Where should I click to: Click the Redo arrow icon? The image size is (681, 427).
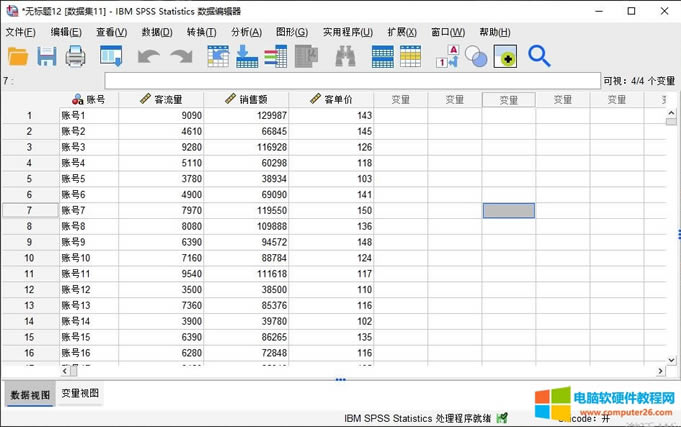point(182,57)
